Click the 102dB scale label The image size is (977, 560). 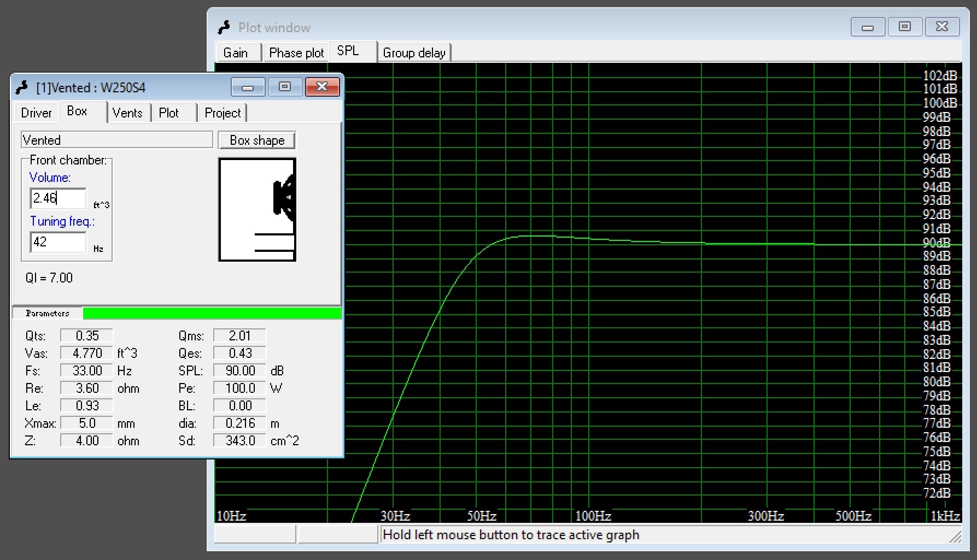coord(940,75)
